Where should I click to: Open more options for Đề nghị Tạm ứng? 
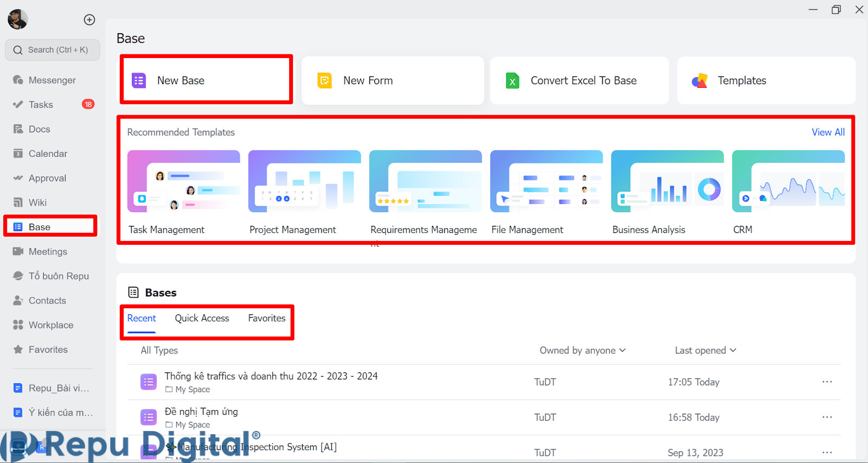827,417
